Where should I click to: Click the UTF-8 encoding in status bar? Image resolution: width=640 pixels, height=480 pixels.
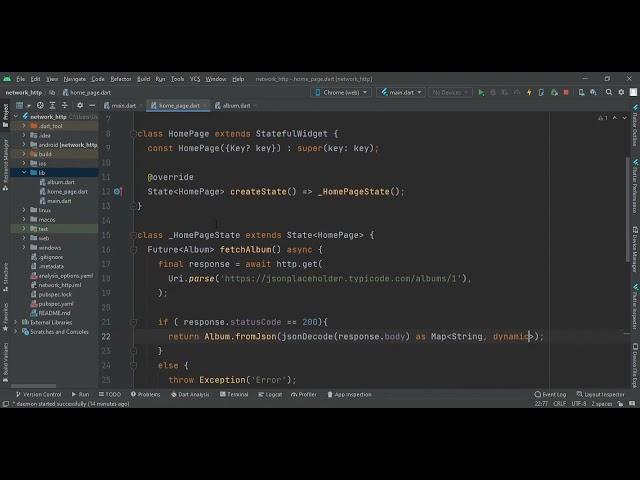click(579, 404)
